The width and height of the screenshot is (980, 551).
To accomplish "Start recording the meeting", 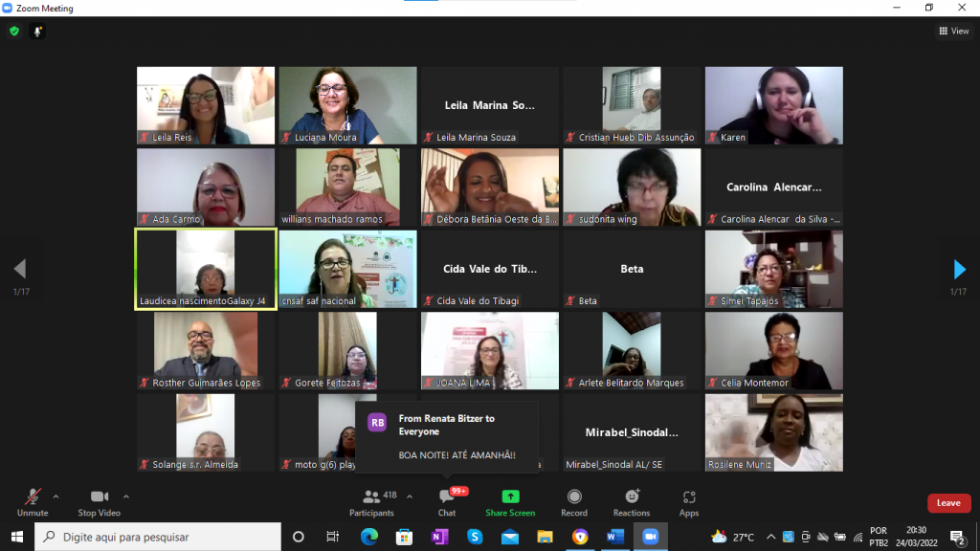I will (574, 501).
